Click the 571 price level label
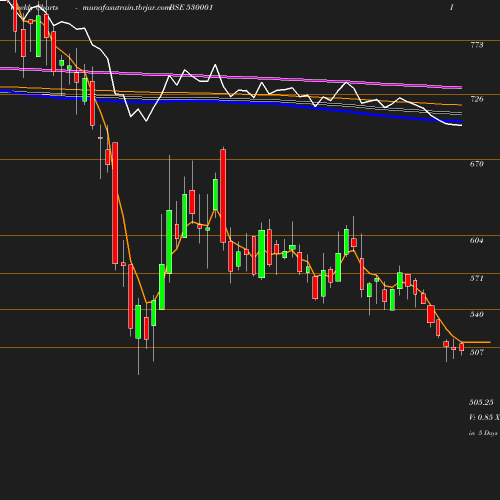The image size is (500, 500). click(476, 278)
